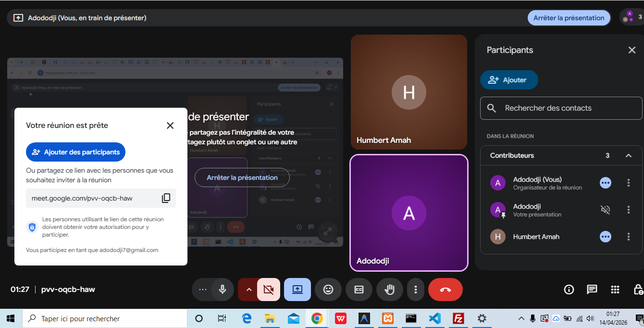Open the meeting details info icon

[569, 290]
